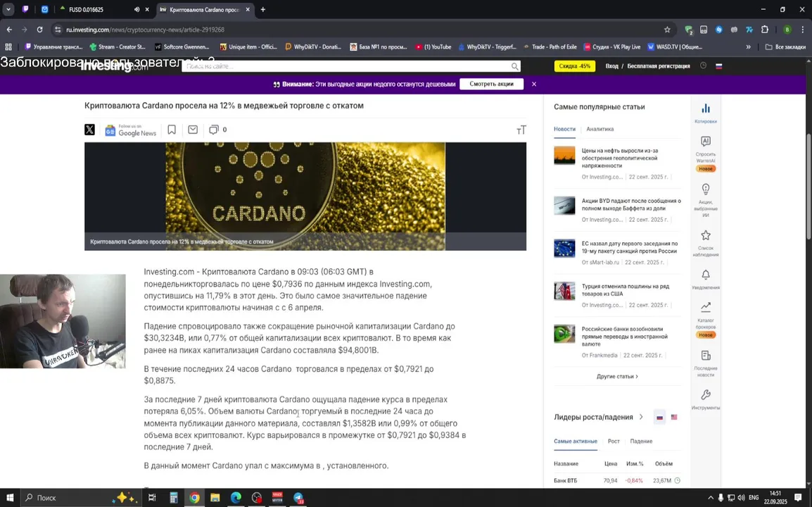Viewport: 812px width, 507px height.
Task: Open the clock icon in site header
Action: (703, 65)
